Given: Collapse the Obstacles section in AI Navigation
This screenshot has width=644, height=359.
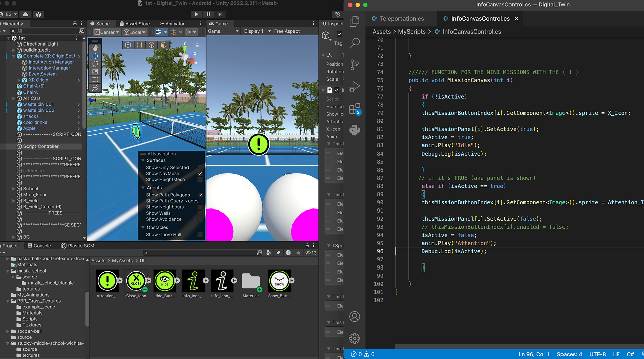Looking at the screenshot, I should click(143, 228).
